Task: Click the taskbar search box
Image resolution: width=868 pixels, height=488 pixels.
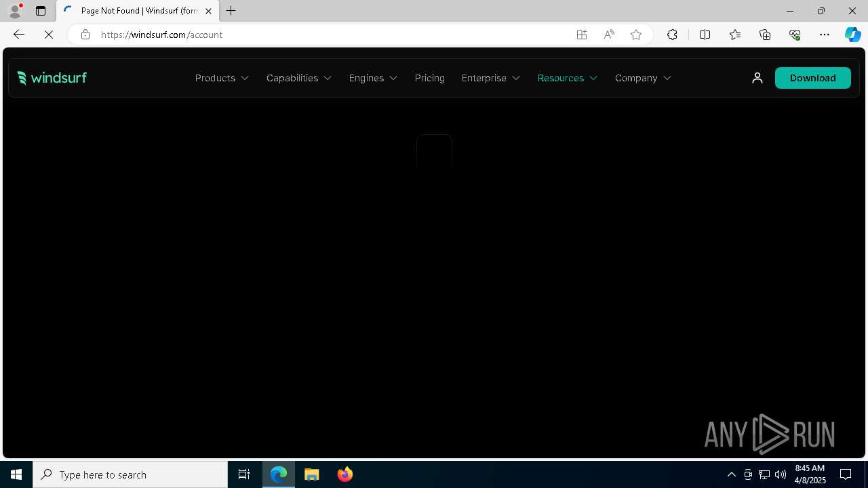Action: click(x=130, y=474)
